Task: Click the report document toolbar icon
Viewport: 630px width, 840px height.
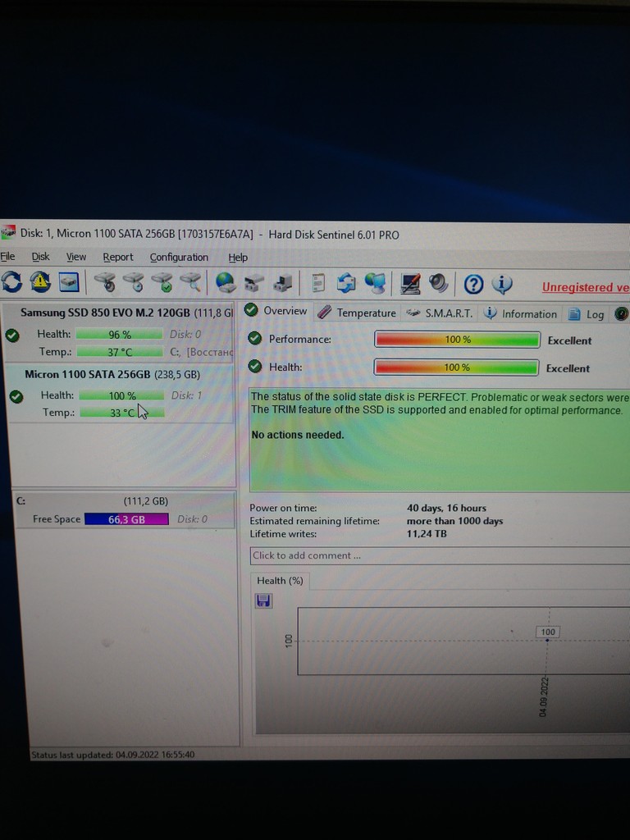Action: pos(317,283)
